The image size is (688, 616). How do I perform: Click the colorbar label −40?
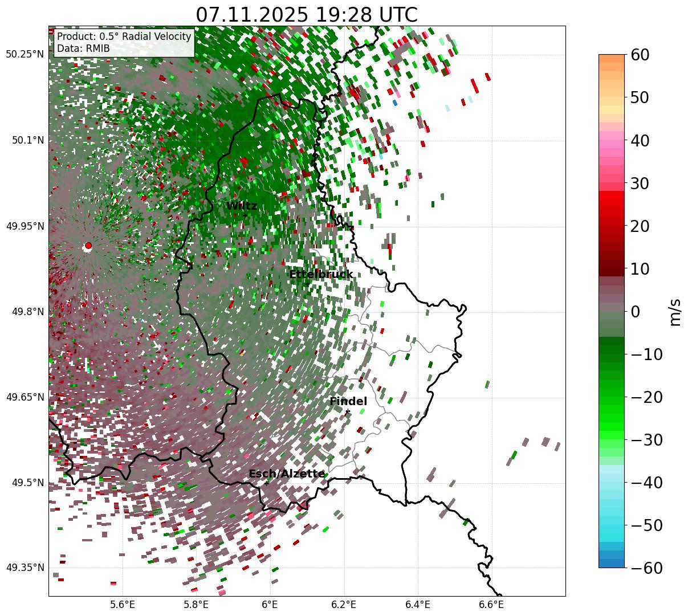pos(646,483)
